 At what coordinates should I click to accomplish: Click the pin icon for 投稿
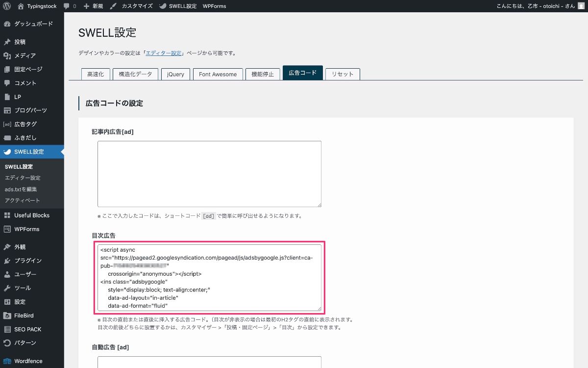pos(7,42)
